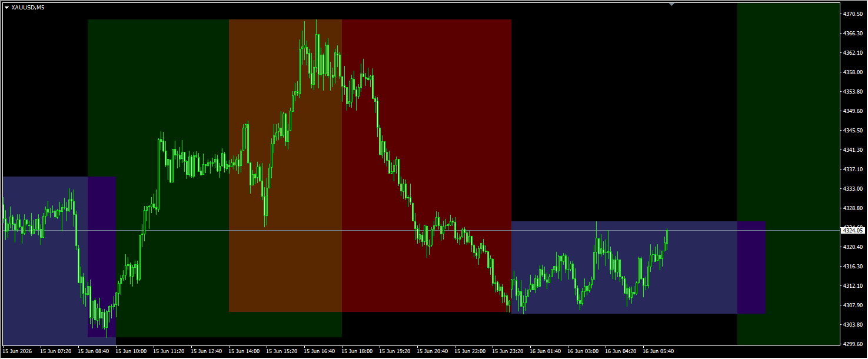The height and width of the screenshot is (359, 868).
Task: Click the 15 Jun 15:20 time label
Action: click(x=281, y=351)
